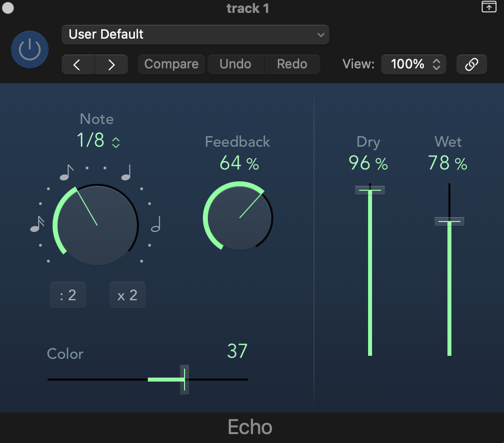Select the quarter note icon on Note dial
This screenshot has width=504, height=443.
[126, 172]
